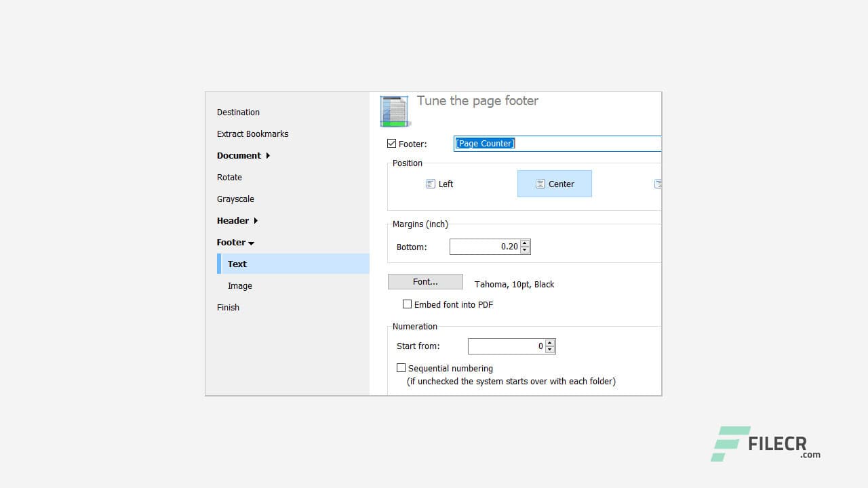Disable the Footer checkbox

[x=391, y=143]
